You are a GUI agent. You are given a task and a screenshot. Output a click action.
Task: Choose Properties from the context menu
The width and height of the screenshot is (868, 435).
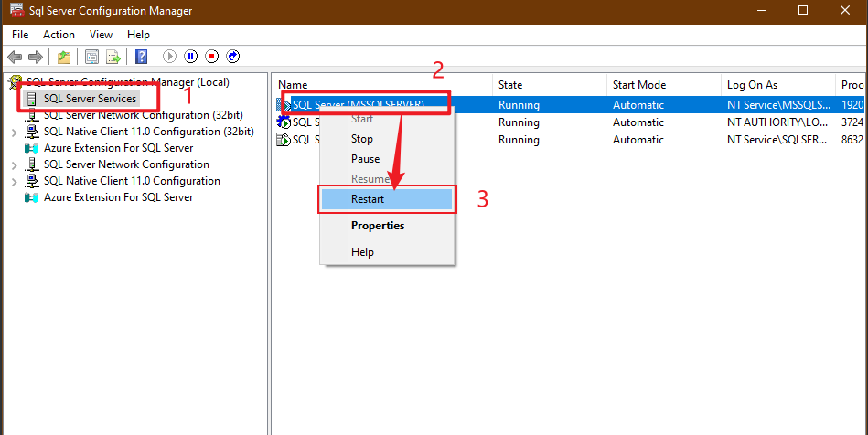(378, 225)
